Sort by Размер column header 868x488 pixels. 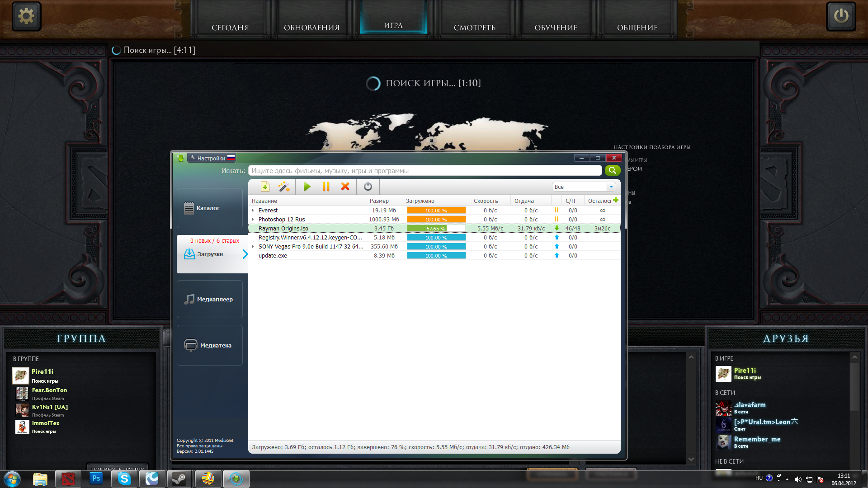pos(384,201)
